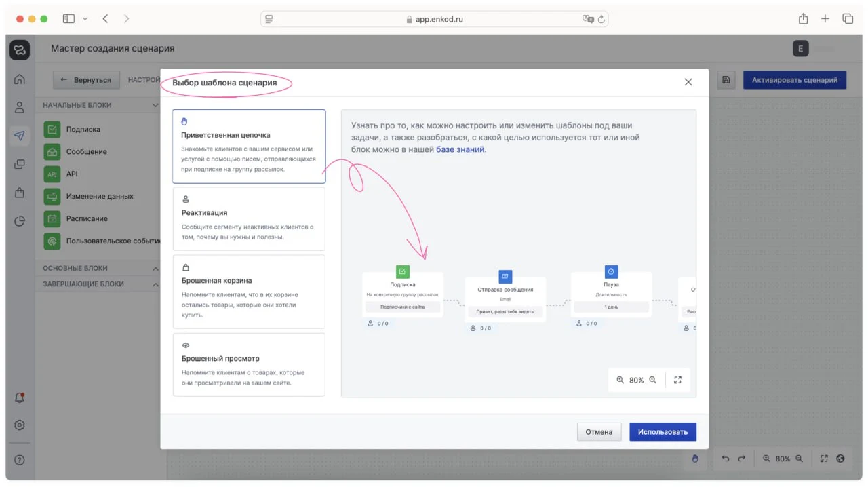Click the Safari address bar
This screenshot has width=868, height=487.
click(434, 19)
